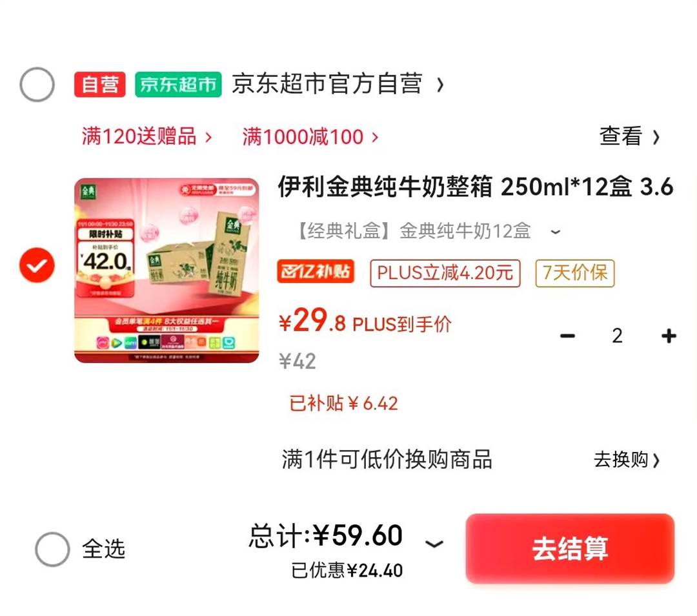Tap the 7天价保 tag
The width and height of the screenshot is (697, 616).
[x=575, y=272]
